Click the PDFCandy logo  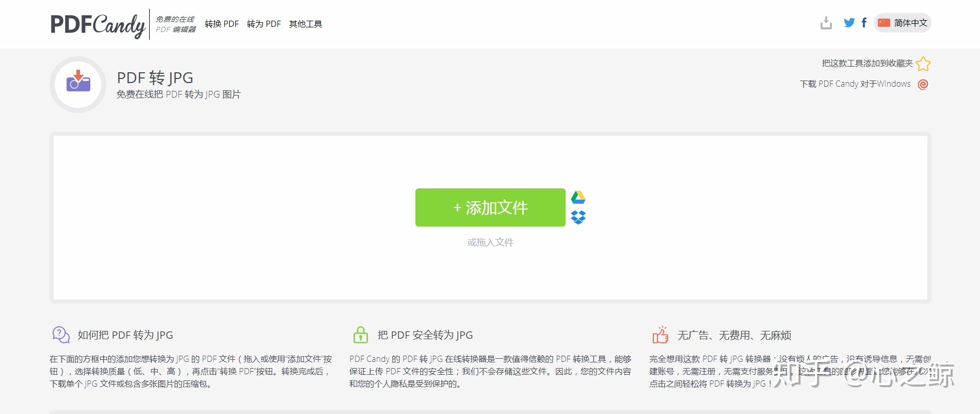[x=98, y=25]
